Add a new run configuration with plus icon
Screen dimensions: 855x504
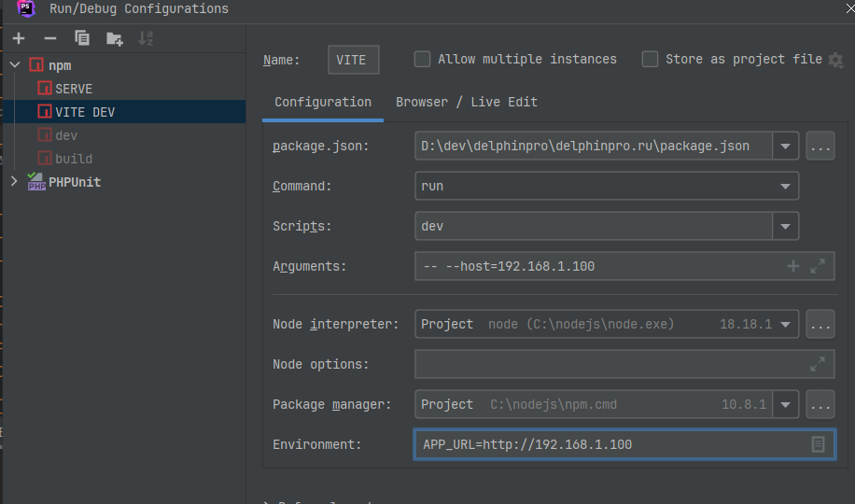pos(19,38)
